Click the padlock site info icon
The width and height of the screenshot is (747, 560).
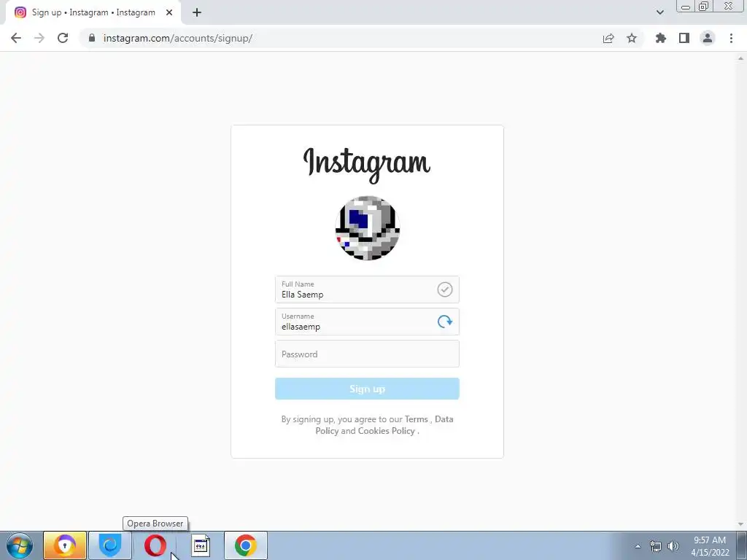point(92,38)
